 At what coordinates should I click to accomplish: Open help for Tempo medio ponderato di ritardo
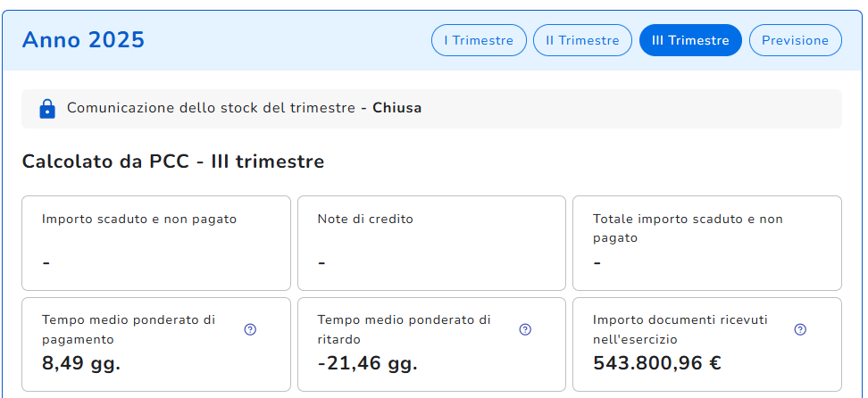coord(525,329)
